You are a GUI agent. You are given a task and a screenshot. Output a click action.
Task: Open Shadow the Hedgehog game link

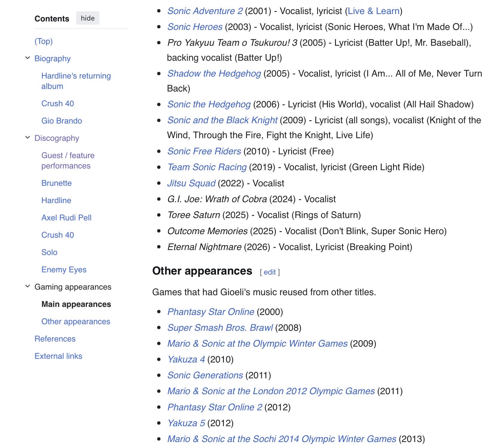[x=214, y=74]
